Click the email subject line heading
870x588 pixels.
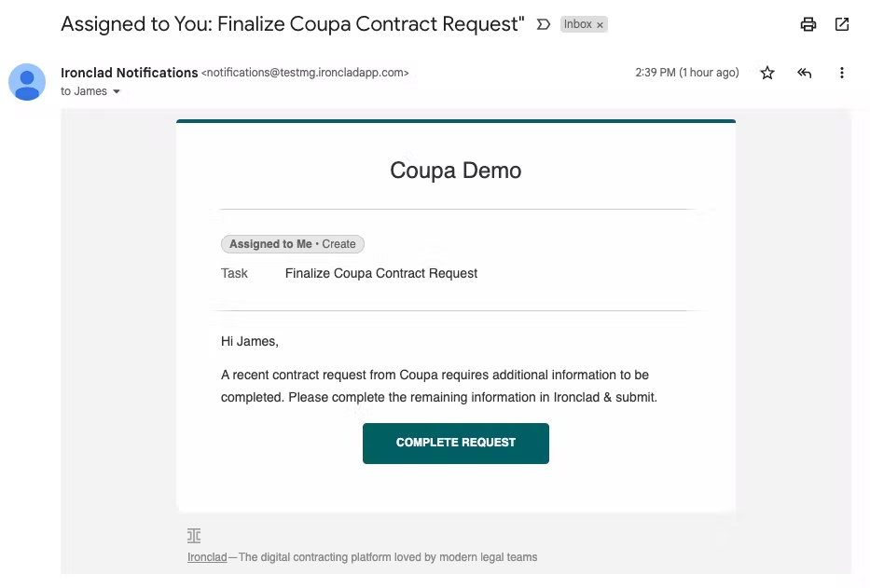click(293, 24)
